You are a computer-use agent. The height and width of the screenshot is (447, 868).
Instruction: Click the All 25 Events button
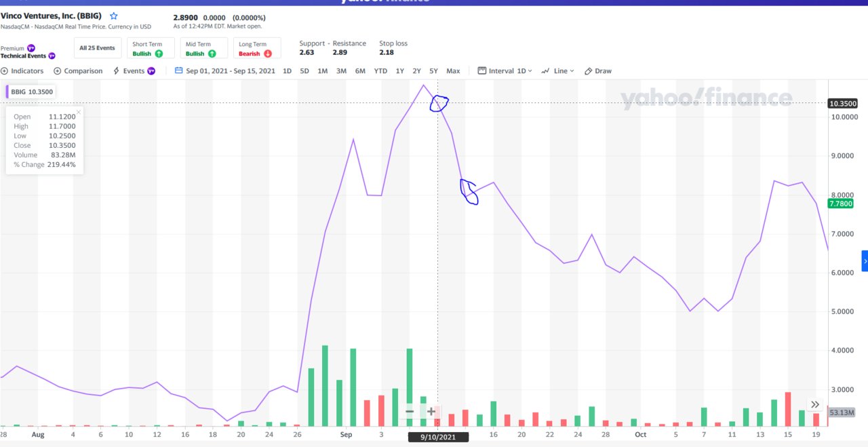97,48
